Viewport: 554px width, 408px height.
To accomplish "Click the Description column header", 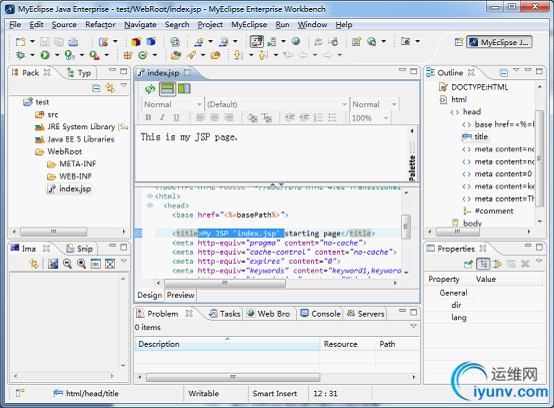I will 227,344.
